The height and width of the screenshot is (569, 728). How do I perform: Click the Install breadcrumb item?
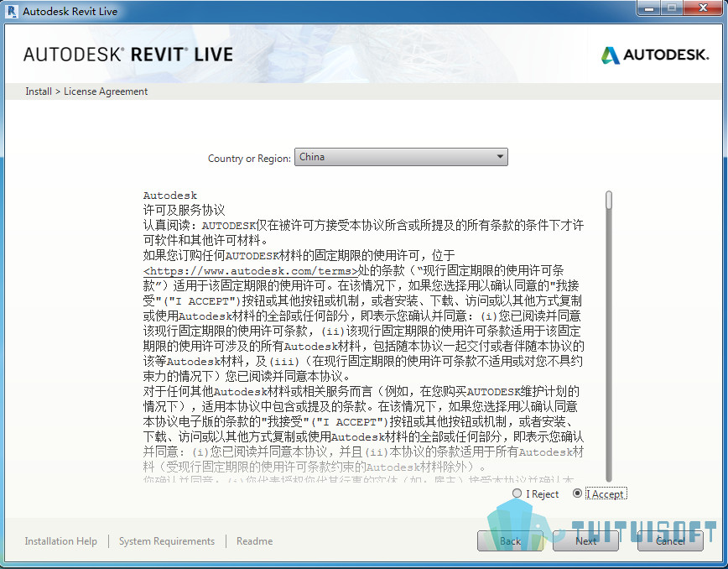(39, 91)
